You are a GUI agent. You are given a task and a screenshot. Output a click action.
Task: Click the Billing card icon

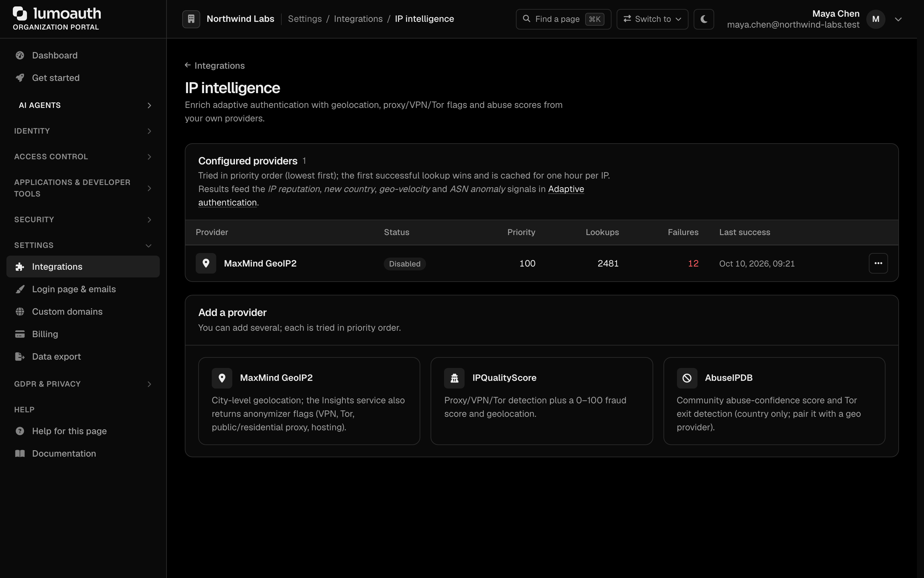[x=20, y=334]
